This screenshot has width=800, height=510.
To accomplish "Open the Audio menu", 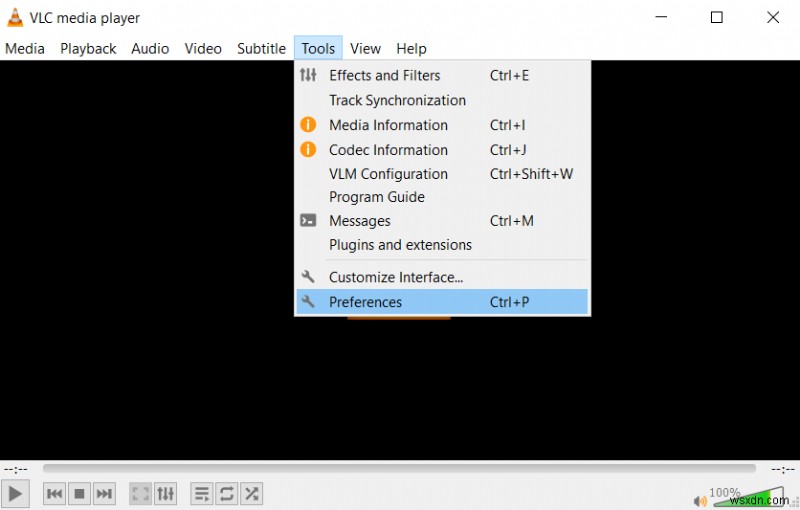I will coord(150,48).
